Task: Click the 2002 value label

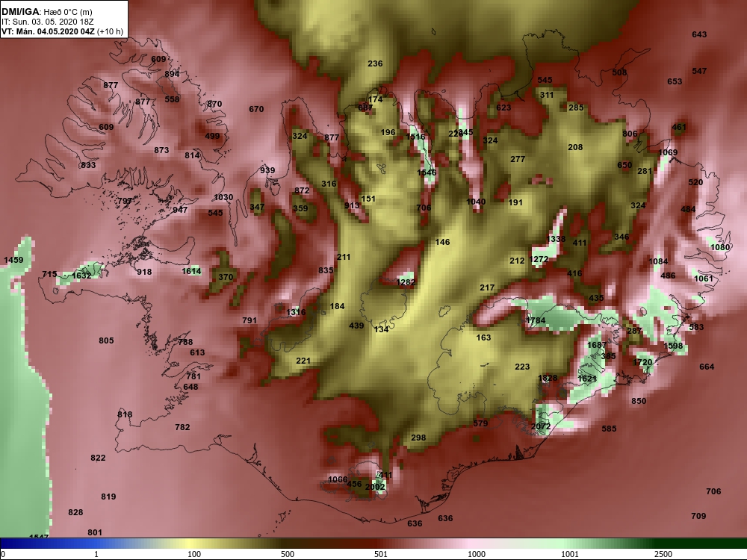Action: click(375, 487)
